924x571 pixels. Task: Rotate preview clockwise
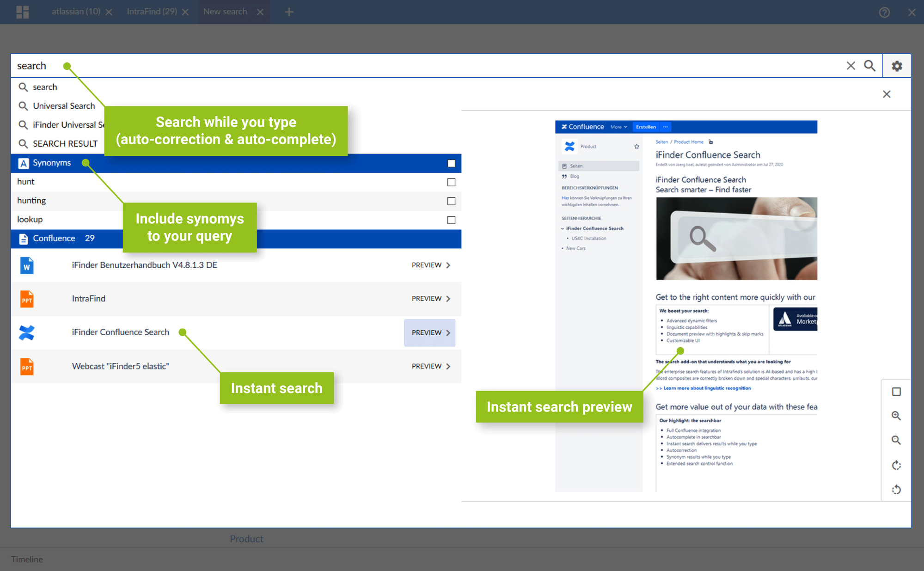(x=896, y=465)
